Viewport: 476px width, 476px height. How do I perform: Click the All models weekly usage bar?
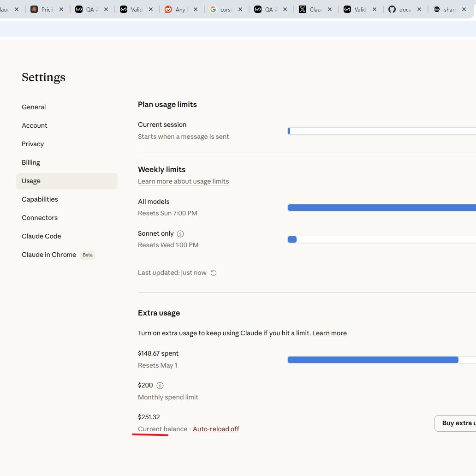pos(381,208)
